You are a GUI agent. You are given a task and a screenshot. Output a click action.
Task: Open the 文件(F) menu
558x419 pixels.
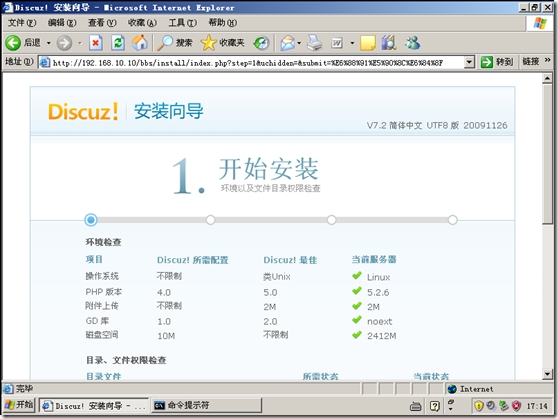(x=22, y=23)
